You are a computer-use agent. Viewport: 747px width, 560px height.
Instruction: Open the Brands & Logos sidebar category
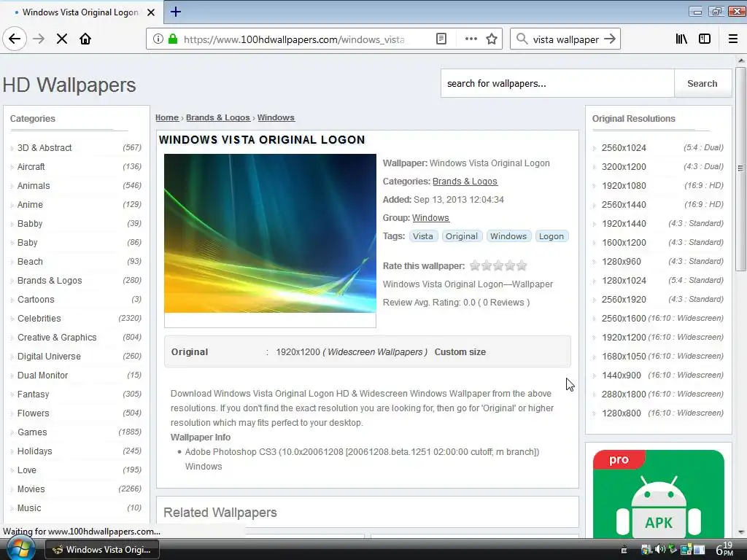coord(50,281)
